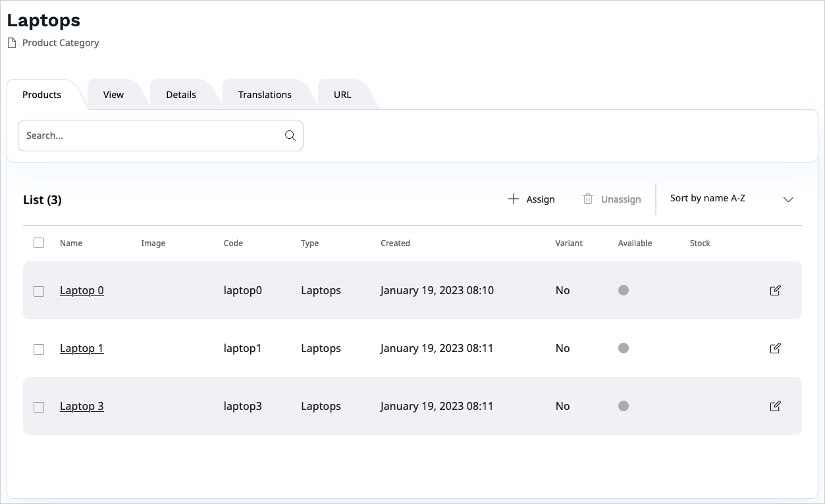Viewport: 825px width, 504px height.
Task: Check the Laptop 0 row checkbox
Action: [39, 291]
